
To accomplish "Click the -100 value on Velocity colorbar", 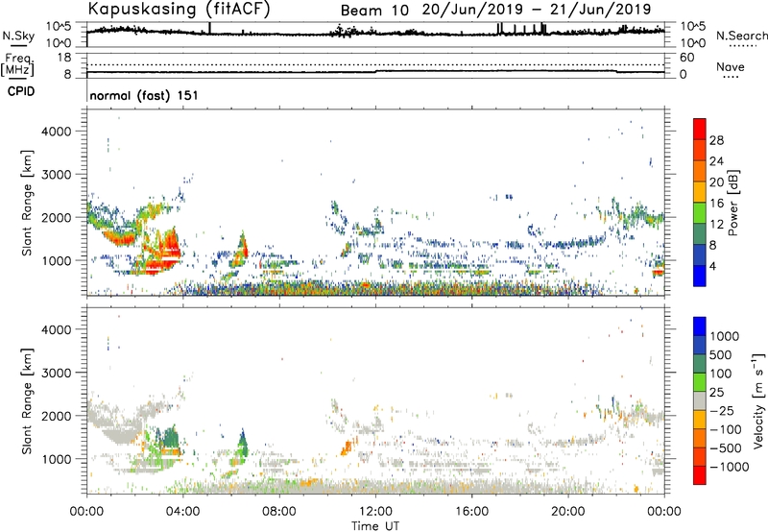I will coord(726,429).
